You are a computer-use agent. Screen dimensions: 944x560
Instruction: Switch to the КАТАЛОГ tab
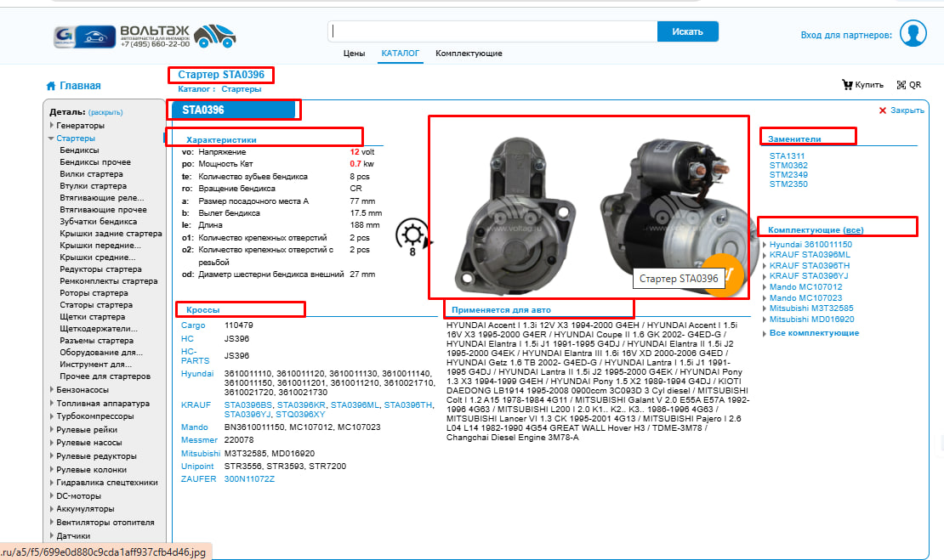pyautogui.click(x=401, y=53)
